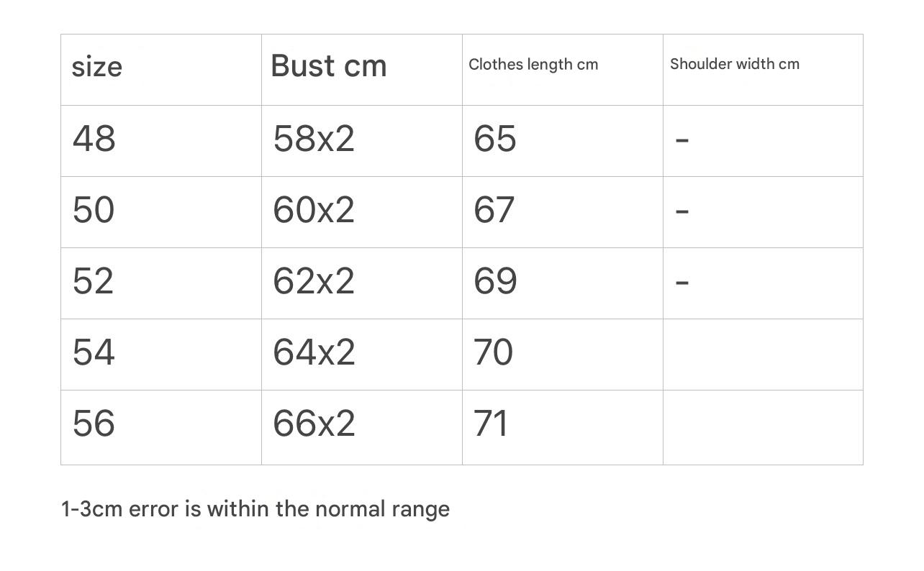
Task: Select clothes length value 71
Action: [491, 423]
